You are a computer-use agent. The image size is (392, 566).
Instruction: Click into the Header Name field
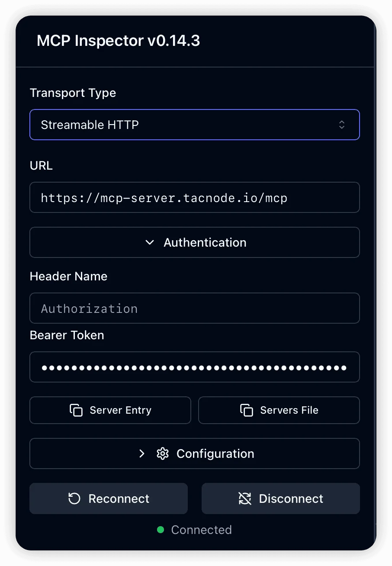pyautogui.click(x=194, y=308)
